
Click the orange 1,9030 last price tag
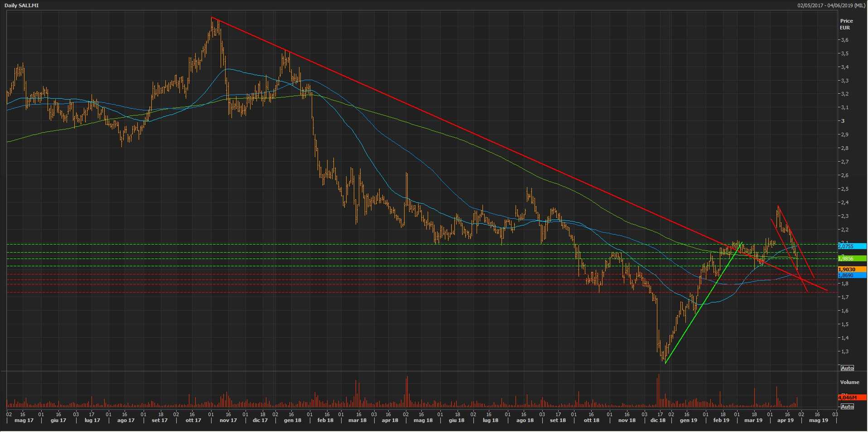click(851, 269)
